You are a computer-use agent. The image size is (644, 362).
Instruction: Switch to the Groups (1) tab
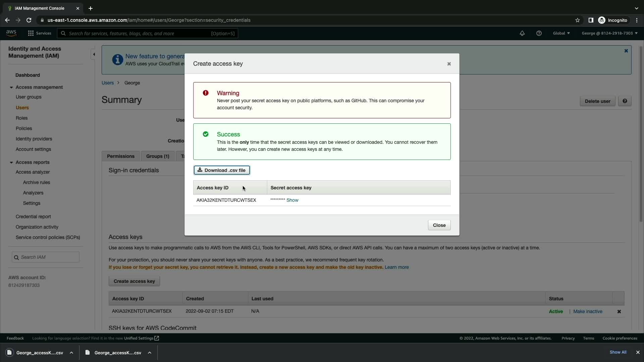coord(158,156)
